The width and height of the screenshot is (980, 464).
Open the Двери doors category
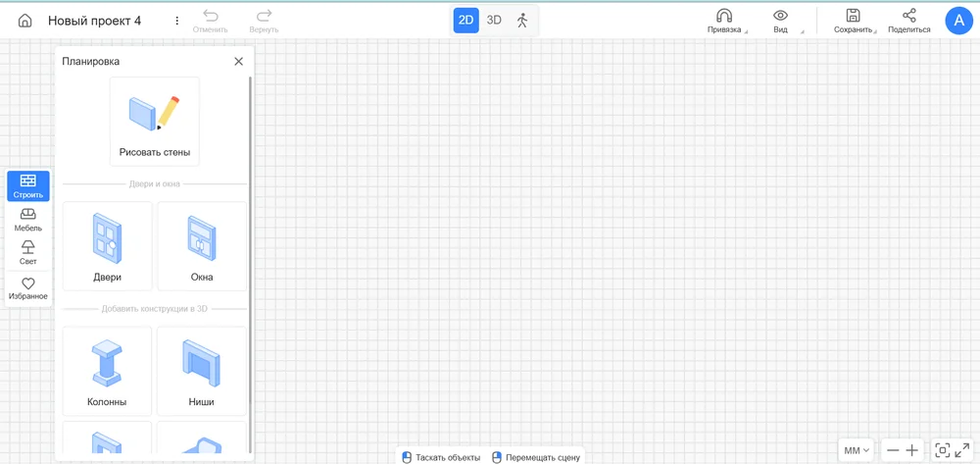(x=107, y=246)
